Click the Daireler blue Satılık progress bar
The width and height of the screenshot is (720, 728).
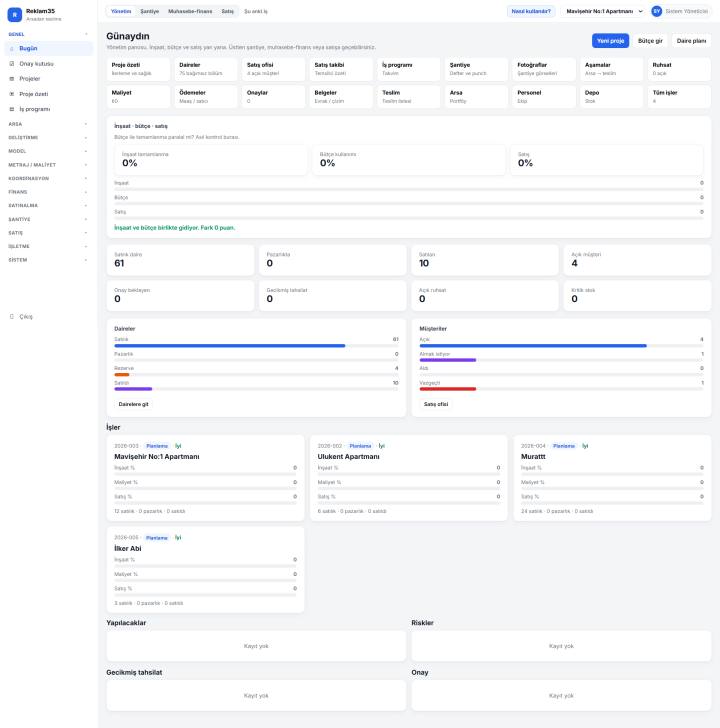[x=230, y=346]
